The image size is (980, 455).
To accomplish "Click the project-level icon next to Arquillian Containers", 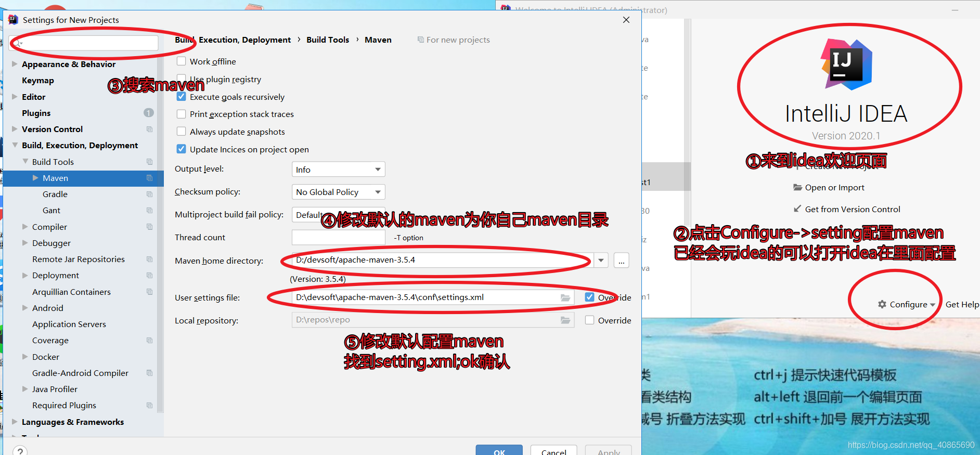I will (x=150, y=292).
